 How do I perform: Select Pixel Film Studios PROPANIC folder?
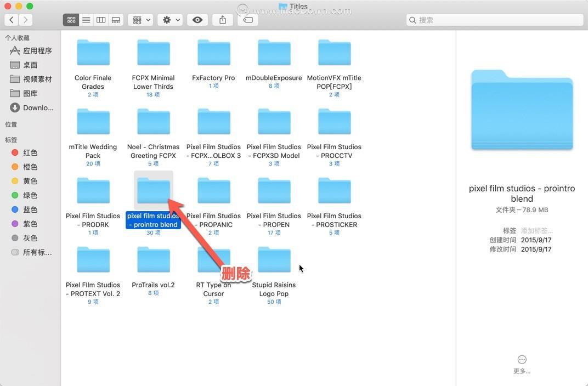tap(214, 191)
